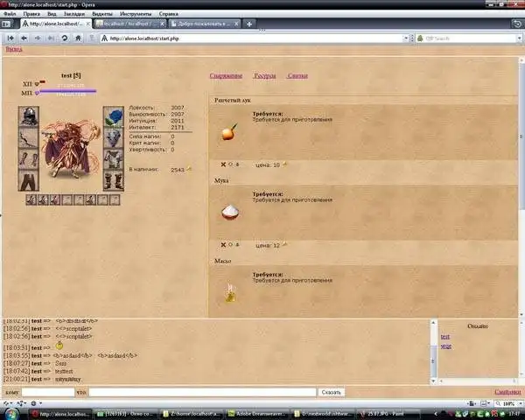The height and width of the screenshot is (420, 525).
Task: Open the Закладки menu
Action: 74,14
